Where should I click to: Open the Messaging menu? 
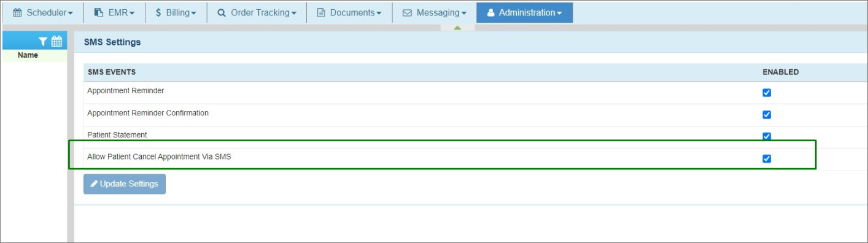434,12
